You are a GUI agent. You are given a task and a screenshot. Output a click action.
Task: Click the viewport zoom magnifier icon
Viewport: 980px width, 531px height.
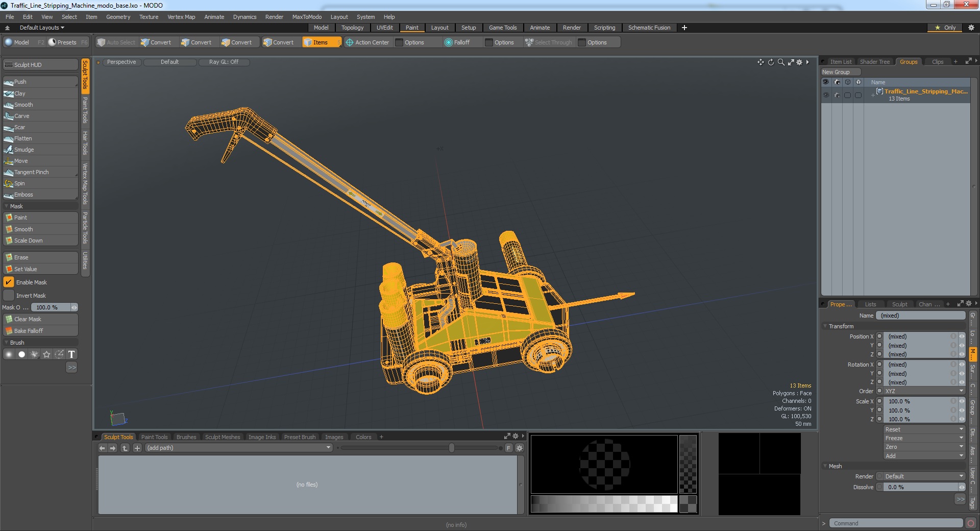(x=781, y=62)
